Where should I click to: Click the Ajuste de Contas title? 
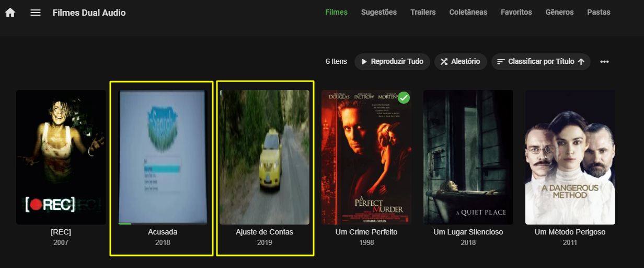pos(264,232)
